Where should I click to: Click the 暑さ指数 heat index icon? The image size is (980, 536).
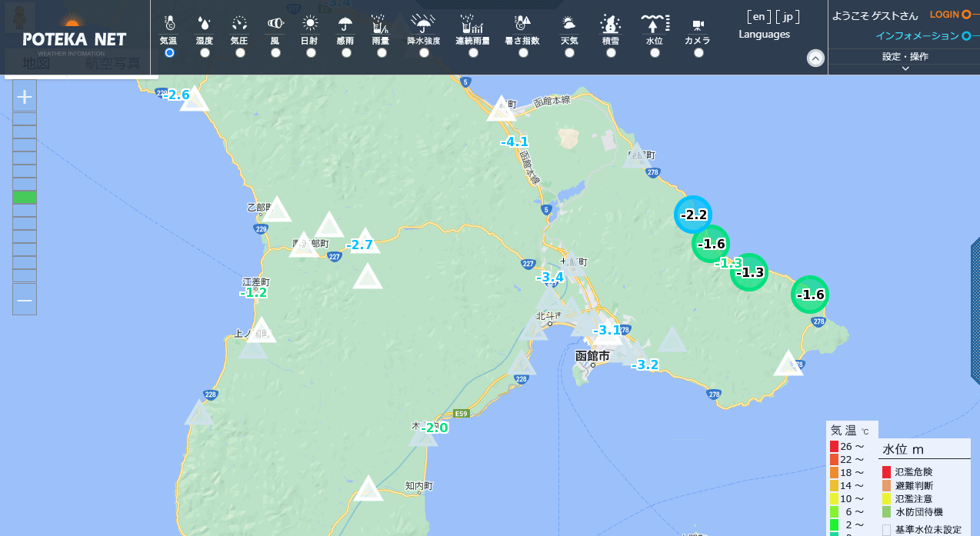(522, 23)
